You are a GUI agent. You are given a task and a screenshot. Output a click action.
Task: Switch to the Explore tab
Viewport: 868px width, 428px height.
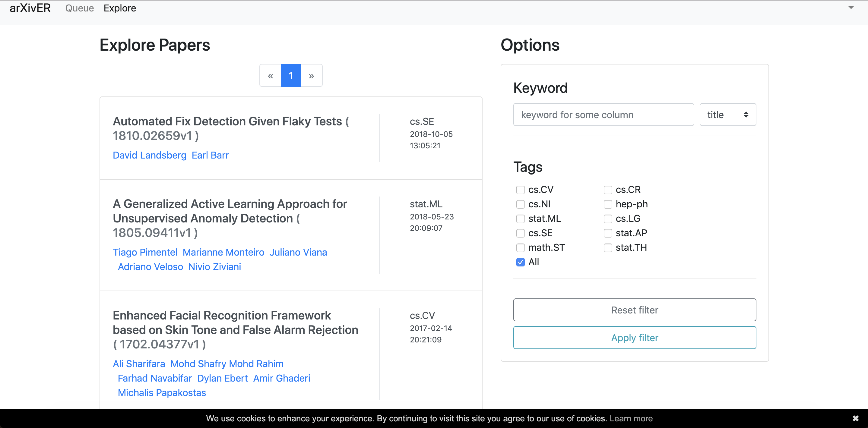[120, 8]
